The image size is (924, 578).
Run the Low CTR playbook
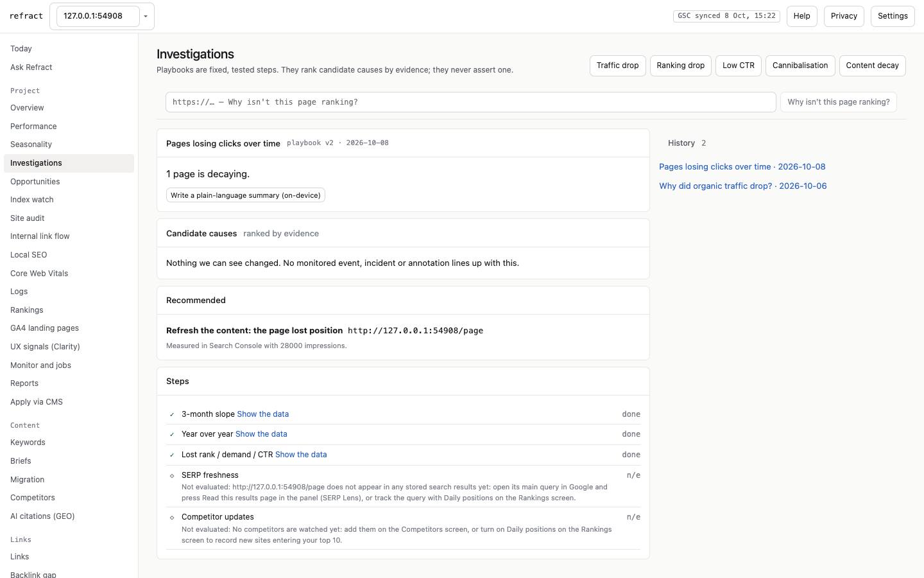click(x=739, y=66)
